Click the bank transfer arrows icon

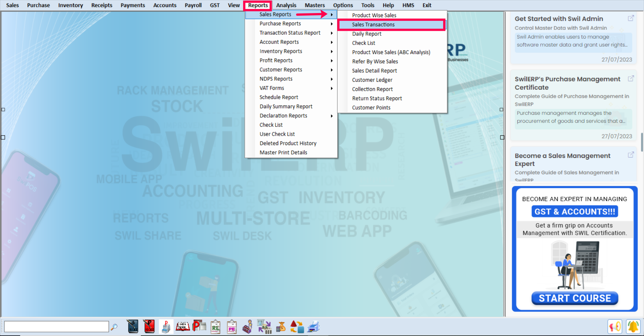click(x=264, y=327)
